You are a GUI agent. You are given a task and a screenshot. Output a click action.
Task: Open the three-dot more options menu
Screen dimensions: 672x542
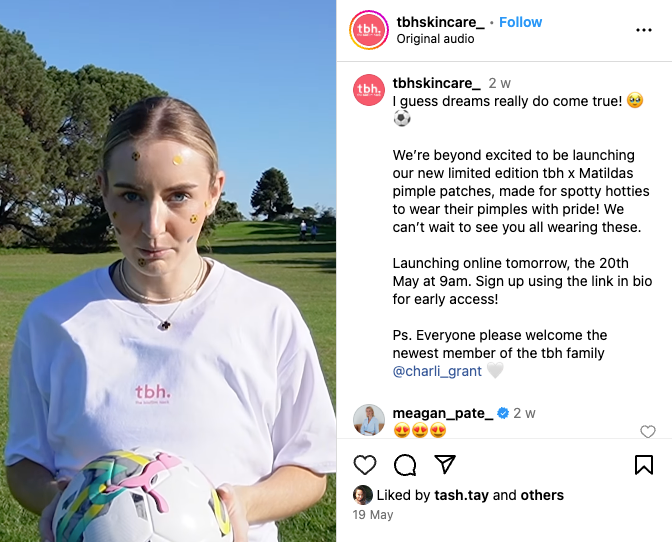tap(644, 30)
